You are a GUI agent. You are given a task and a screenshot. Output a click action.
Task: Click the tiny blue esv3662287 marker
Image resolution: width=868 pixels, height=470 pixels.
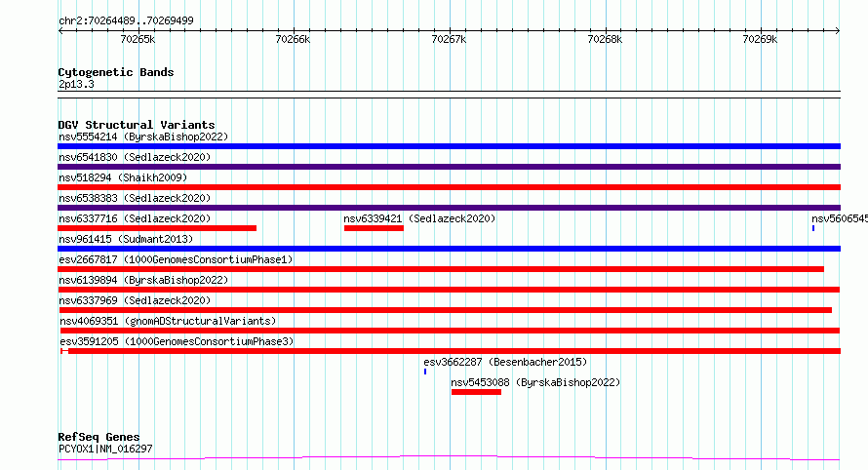(x=425, y=372)
